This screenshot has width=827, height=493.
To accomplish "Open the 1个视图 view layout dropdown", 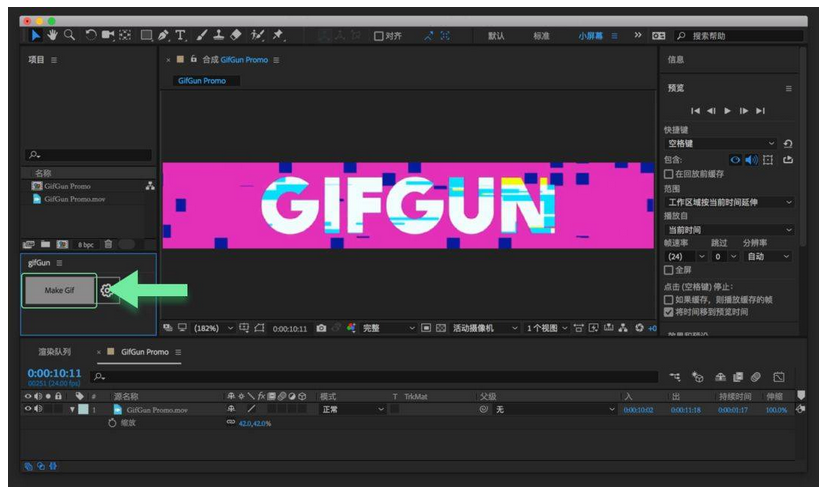I will pos(546,328).
